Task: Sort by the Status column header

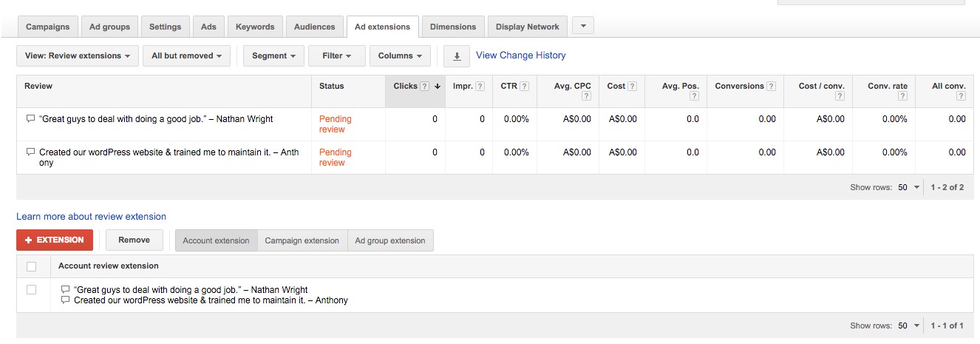Action: coord(332,87)
